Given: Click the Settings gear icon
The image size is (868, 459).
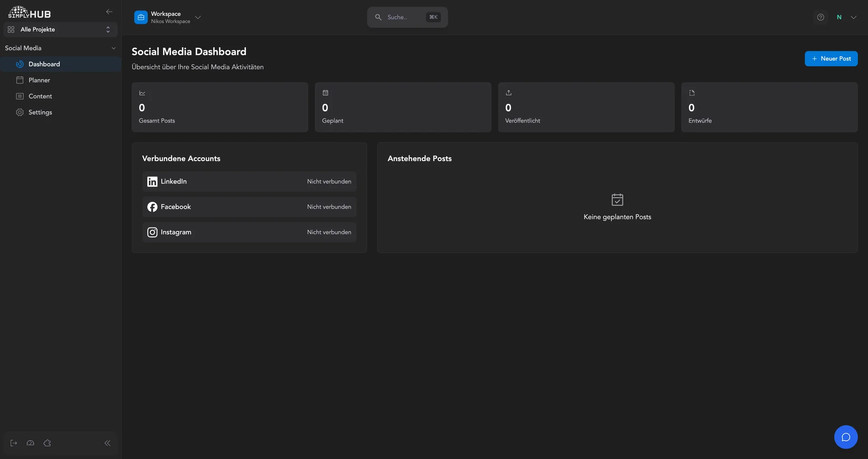Looking at the screenshot, I should click(x=20, y=112).
